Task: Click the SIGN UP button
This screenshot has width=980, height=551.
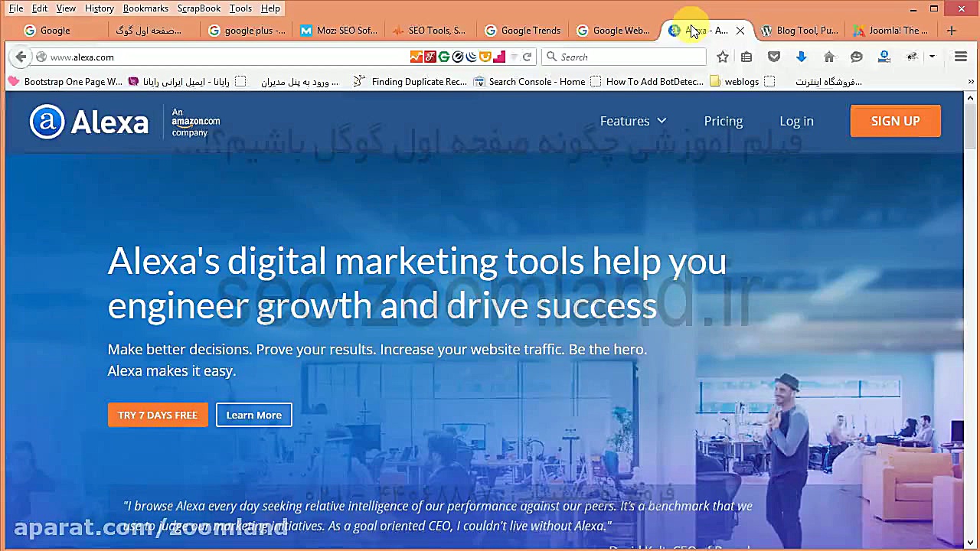Action: pyautogui.click(x=895, y=121)
